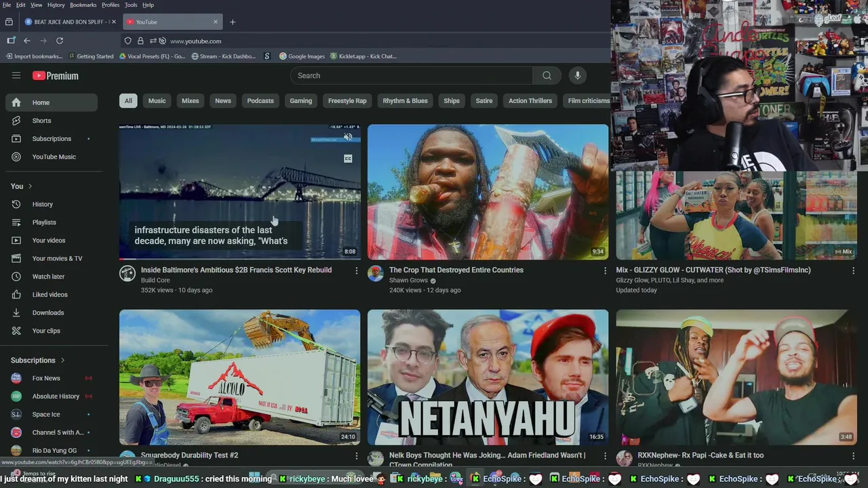This screenshot has height=488, width=868.
Task: Close the YouTube browser tab
Action: (216, 22)
